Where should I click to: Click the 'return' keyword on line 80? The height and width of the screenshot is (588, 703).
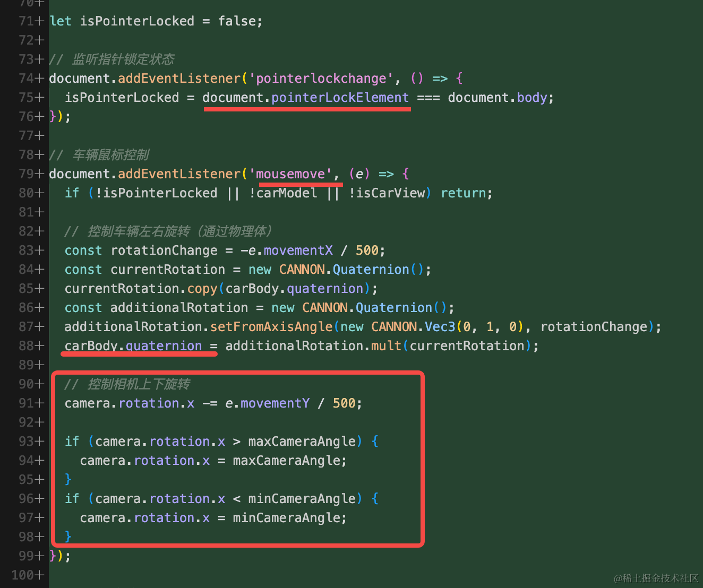(x=464, y=193)
